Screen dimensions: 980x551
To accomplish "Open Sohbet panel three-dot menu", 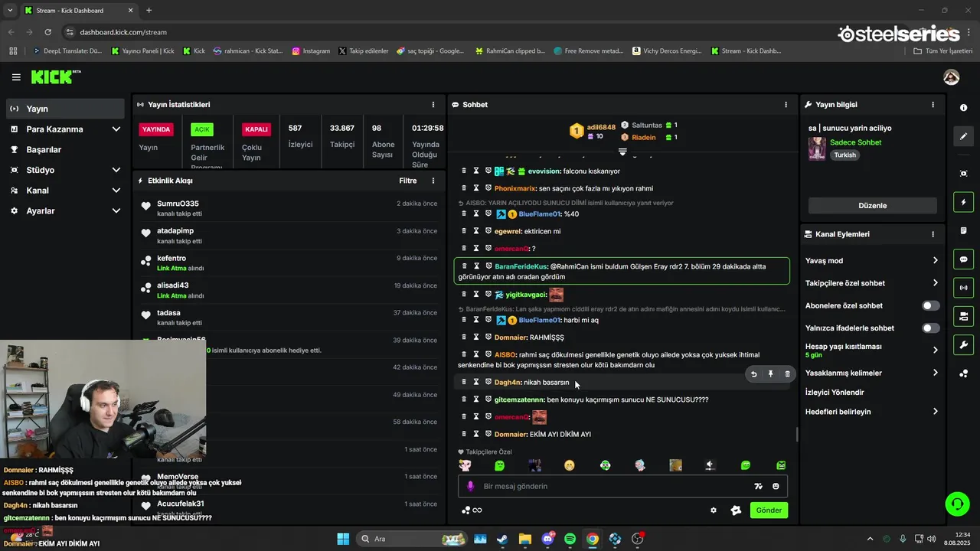I will click(786, 104).
